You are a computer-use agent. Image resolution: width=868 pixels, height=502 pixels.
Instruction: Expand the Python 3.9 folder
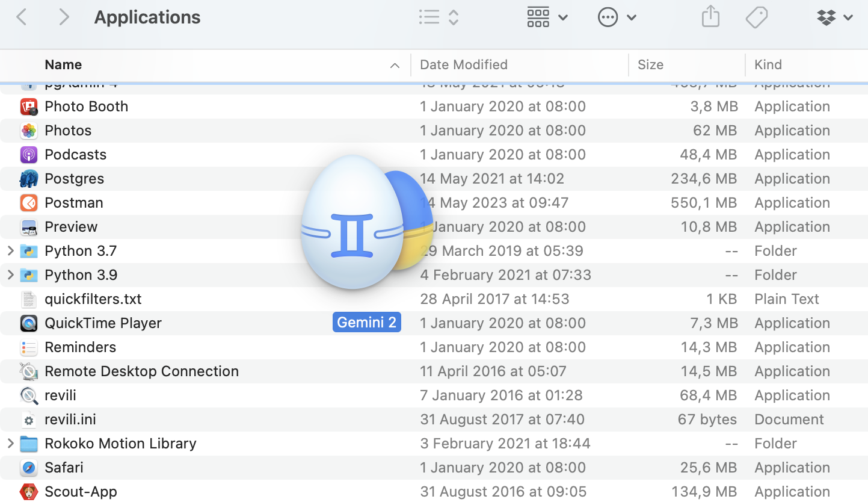tap(10, 275)
